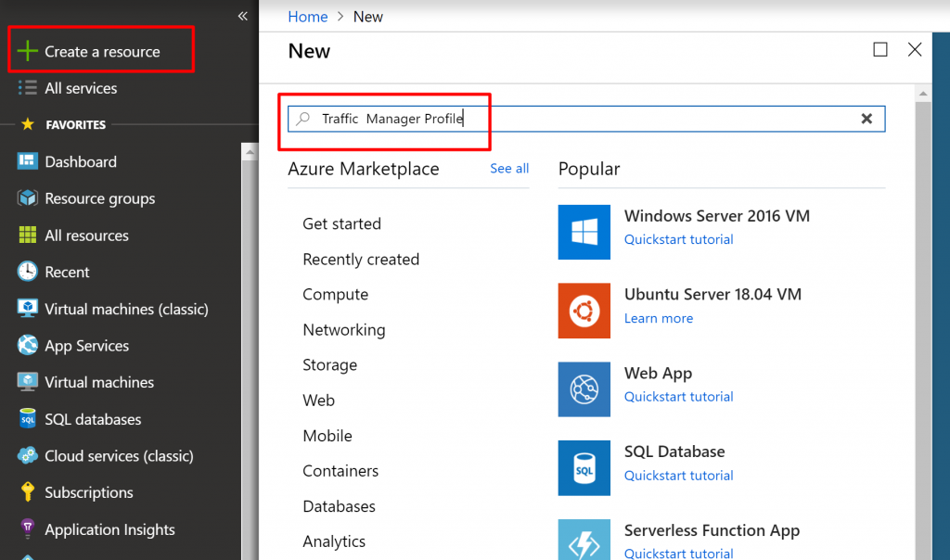Screen dimensions: 950x560
Task: Click the Subscriptions key icon
Action: pos(27,491)
